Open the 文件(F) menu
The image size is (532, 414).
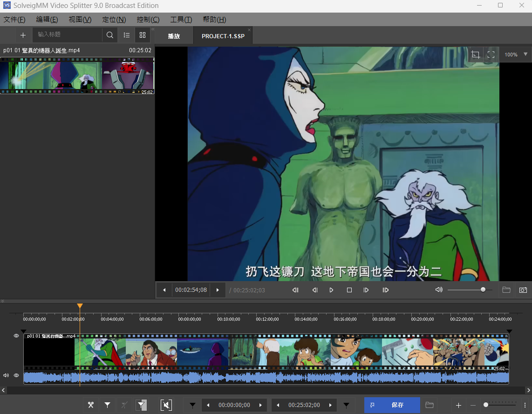14,20
